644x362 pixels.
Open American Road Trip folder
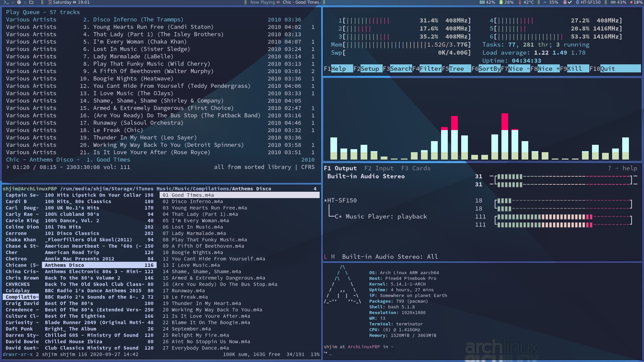pyautogui.click(x=99, y=252)
